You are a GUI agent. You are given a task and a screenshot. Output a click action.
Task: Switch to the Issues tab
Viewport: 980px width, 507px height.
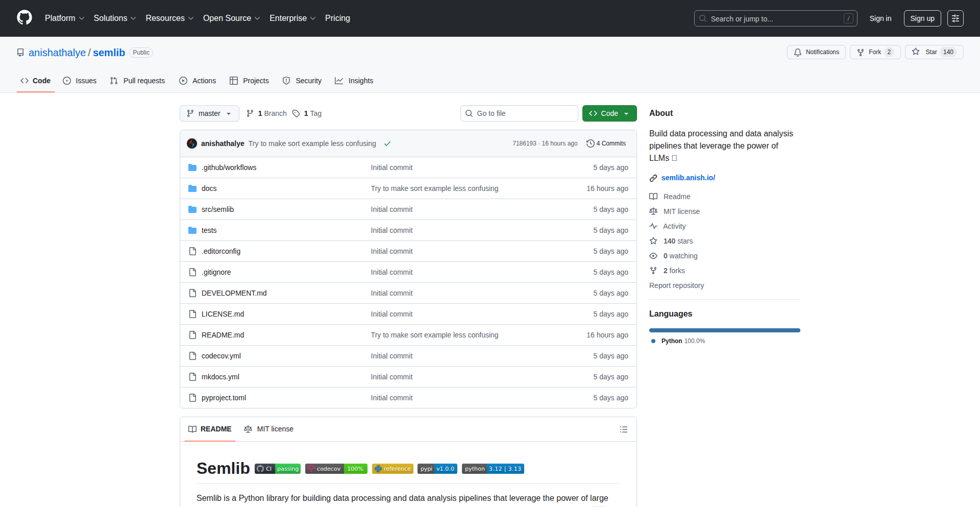pyautogui.click(x=80, y=81)
